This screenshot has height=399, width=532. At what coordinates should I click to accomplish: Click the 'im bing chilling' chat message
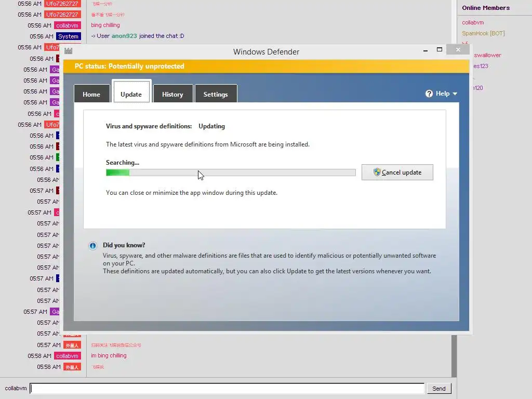click(x=109, y=355)
